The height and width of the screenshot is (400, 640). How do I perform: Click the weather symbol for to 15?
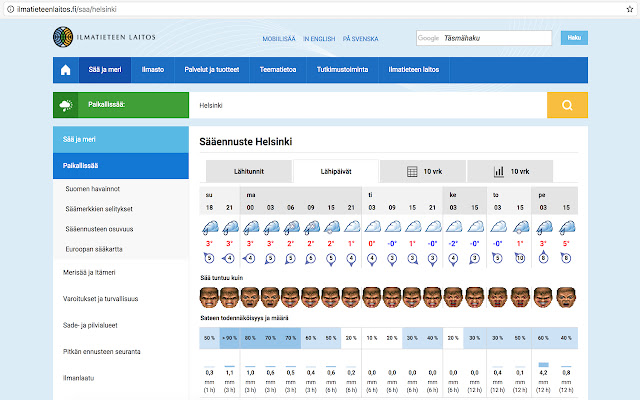coord(520,227)
